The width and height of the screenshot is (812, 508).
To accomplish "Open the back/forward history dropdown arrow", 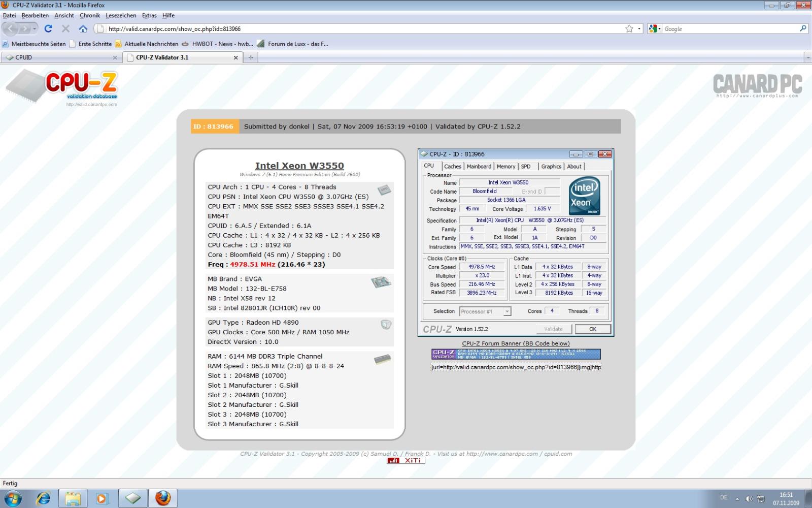I will (x=35, y=29).
